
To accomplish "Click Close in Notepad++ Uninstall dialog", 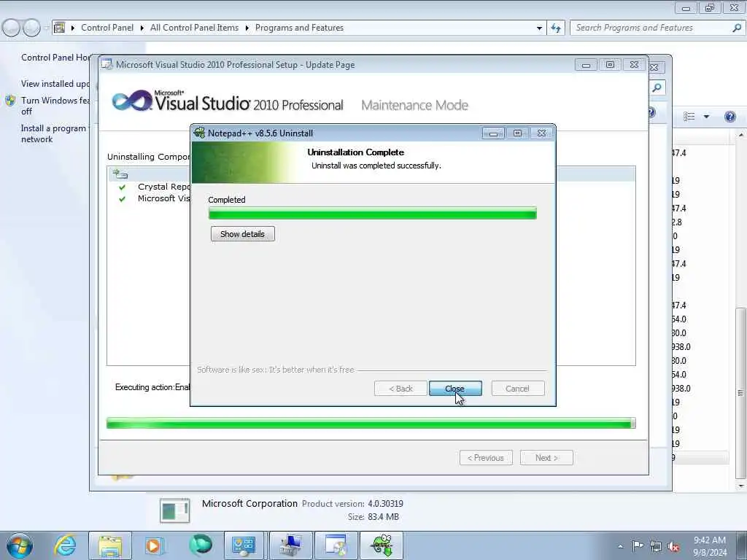I will pos(455,389).
